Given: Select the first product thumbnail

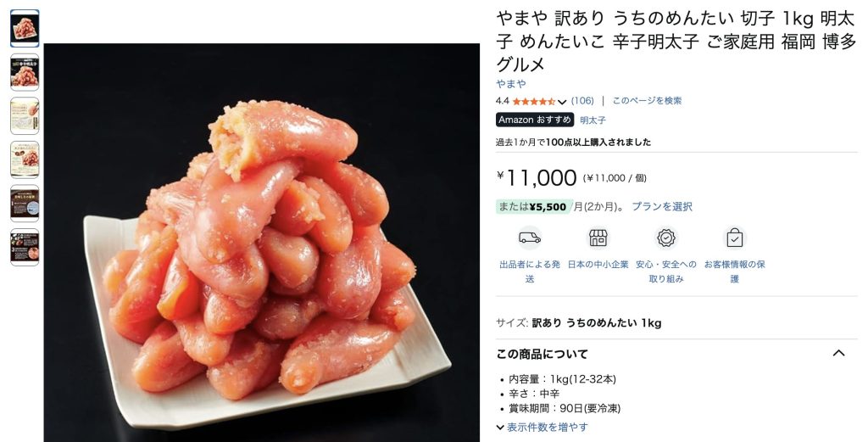Looking at the screenshot, I should 25,28.
